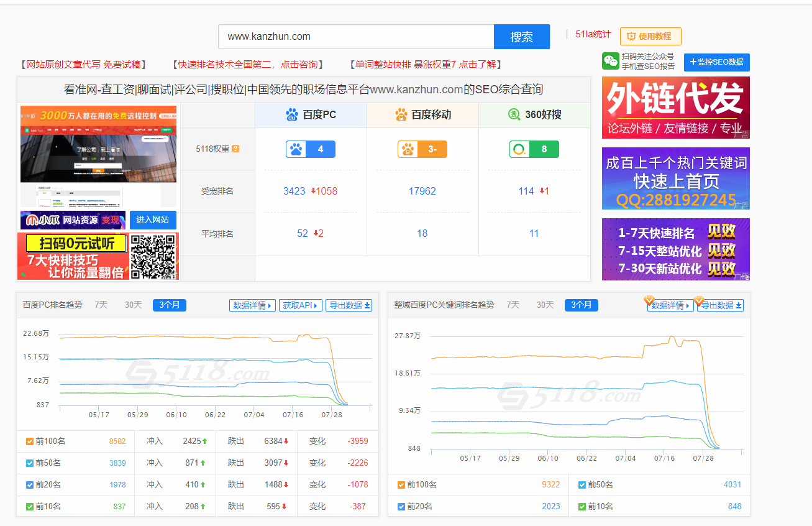Switch to the 百度移动 column tab

tap(422, 115)
